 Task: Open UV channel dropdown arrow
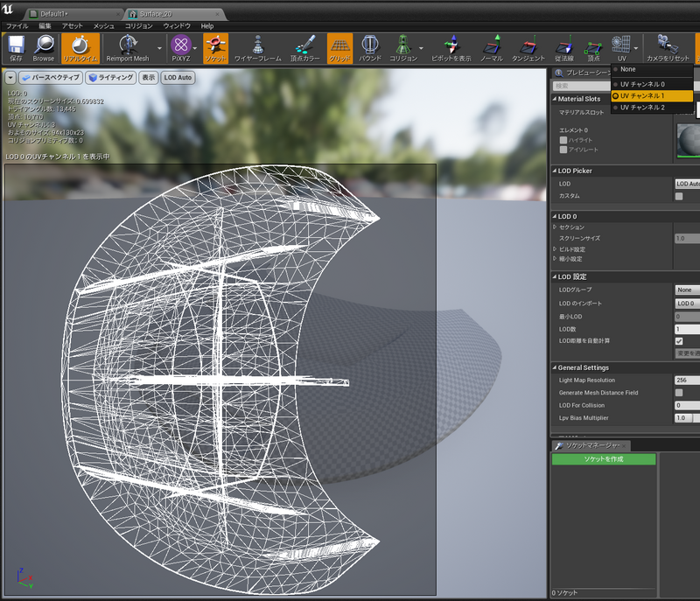click(x=636, y=48)
